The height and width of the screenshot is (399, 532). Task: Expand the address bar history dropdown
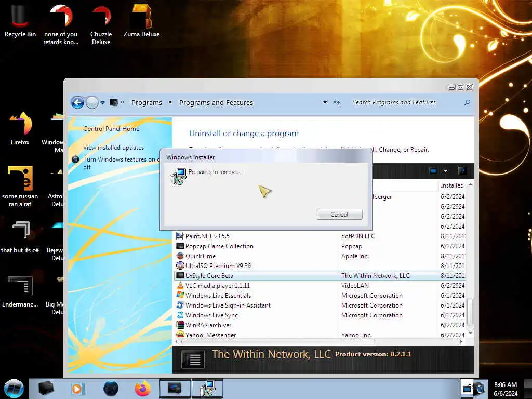[x=325, y=102]
